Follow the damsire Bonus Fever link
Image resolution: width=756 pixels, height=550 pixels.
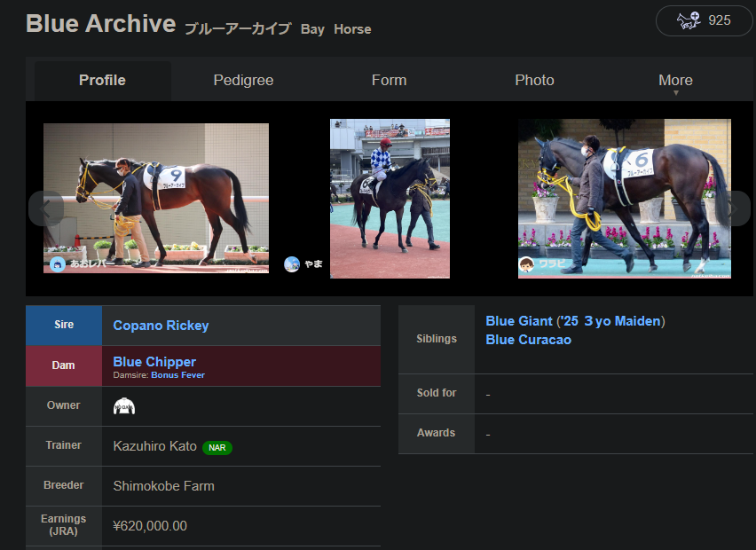[x=177, y=375]
